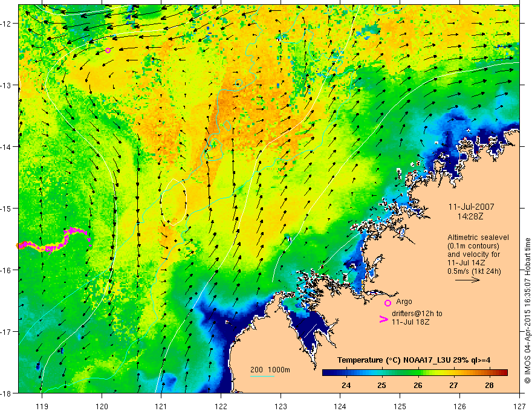Click the time text "14:28Z"
This screenshot has height=411, width=532.
(x=470, y=216)
